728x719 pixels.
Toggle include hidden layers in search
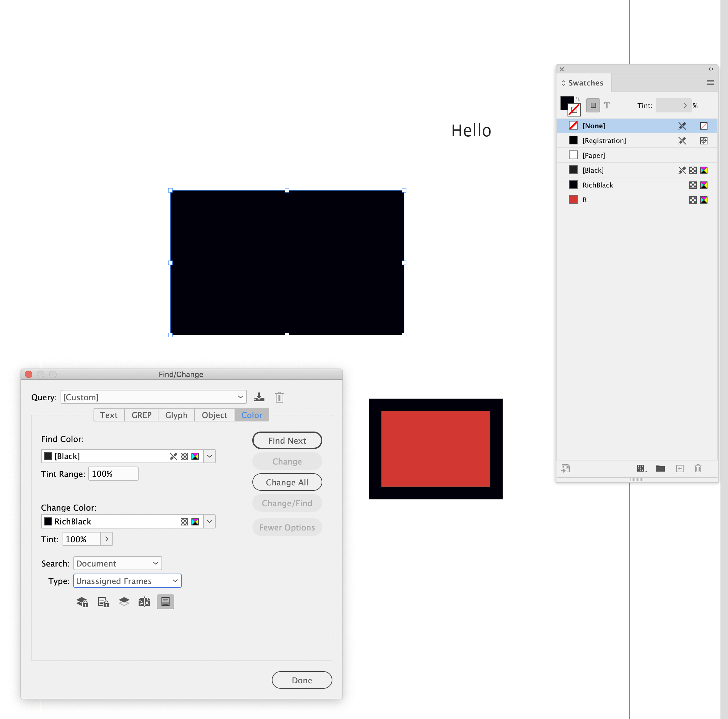click(123, 602)
